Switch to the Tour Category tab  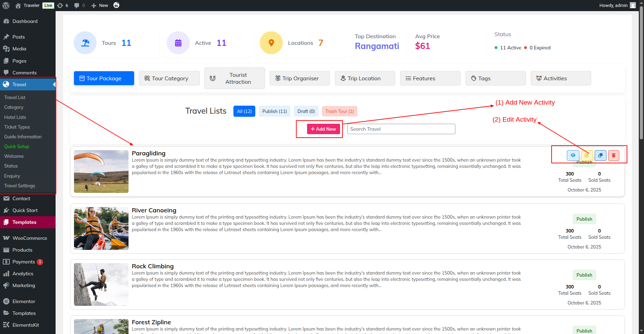coord(169,78)
